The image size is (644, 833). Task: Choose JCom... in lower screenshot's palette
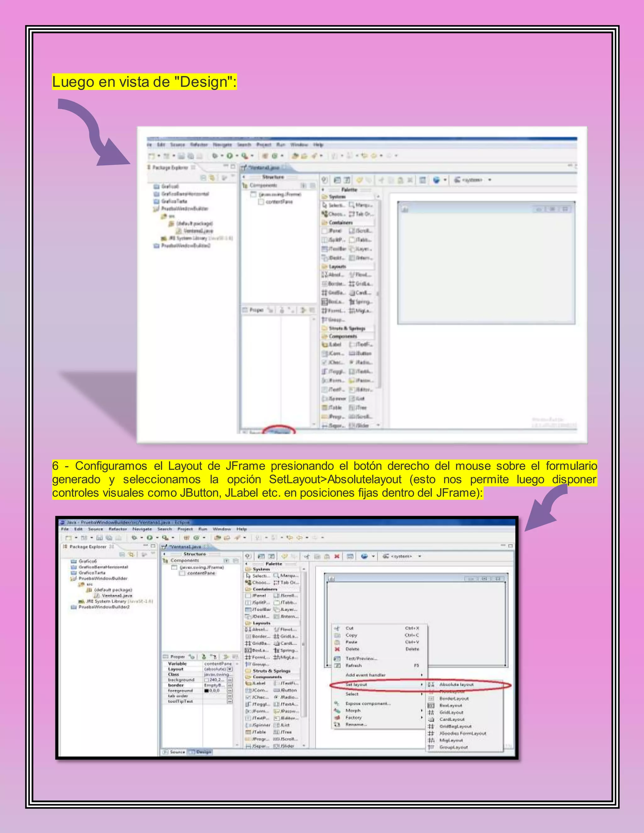tap(257, 690)
